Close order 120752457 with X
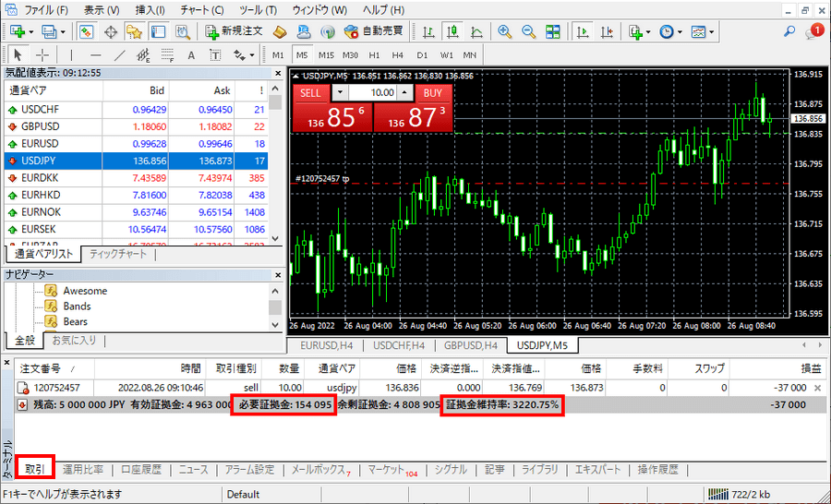This screenshot has width=831, height=504. click(x=818, y=388)
